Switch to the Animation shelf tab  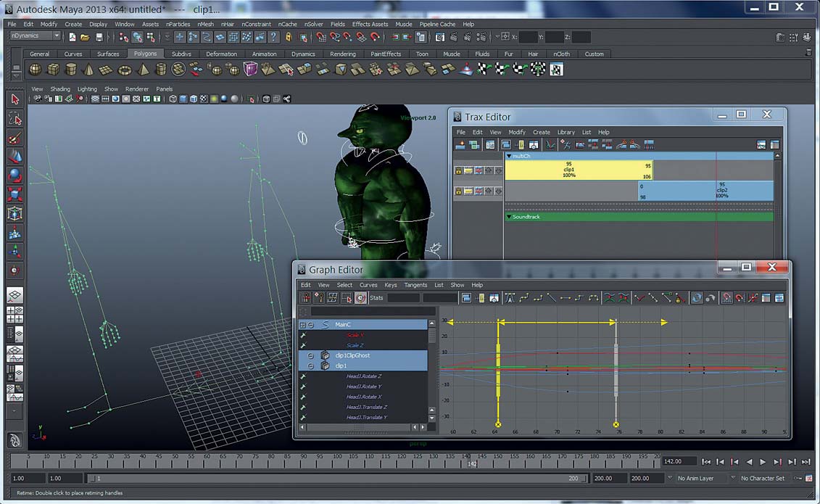pyautogui.click(x=264, y=54)
